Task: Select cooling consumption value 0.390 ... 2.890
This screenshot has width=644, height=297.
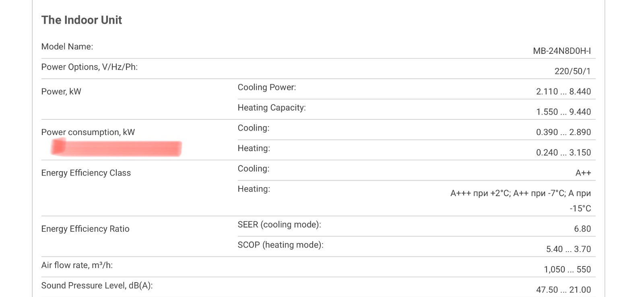Action: (x=563, y=132)
